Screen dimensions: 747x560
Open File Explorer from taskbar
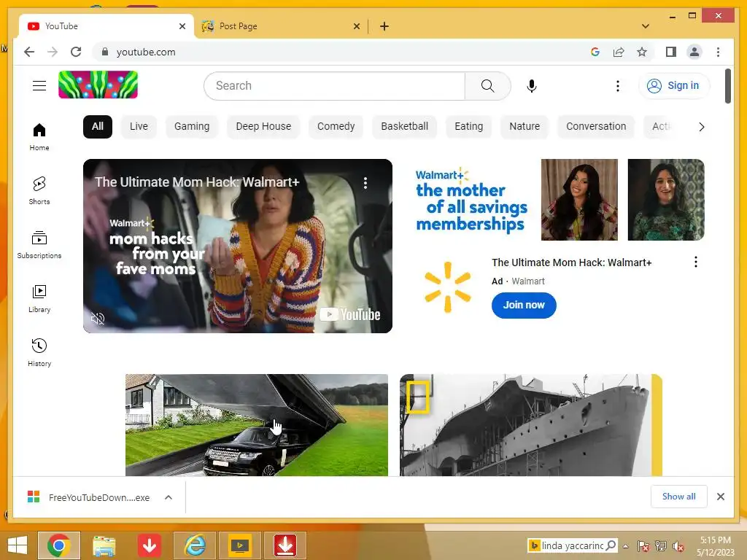pyautogui.click(x=104, y=545)
